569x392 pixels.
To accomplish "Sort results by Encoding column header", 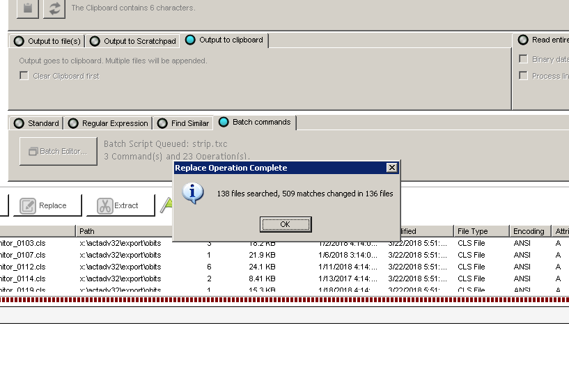I will pos(529,231).
